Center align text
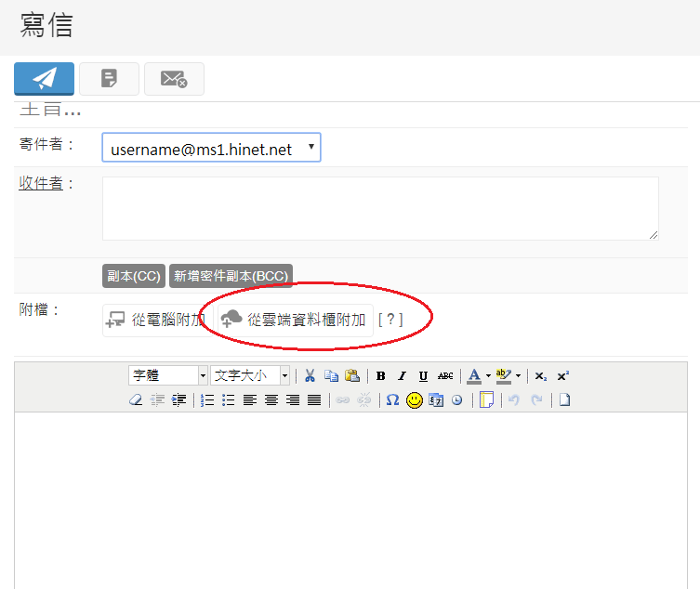 (x=271, y=399)
